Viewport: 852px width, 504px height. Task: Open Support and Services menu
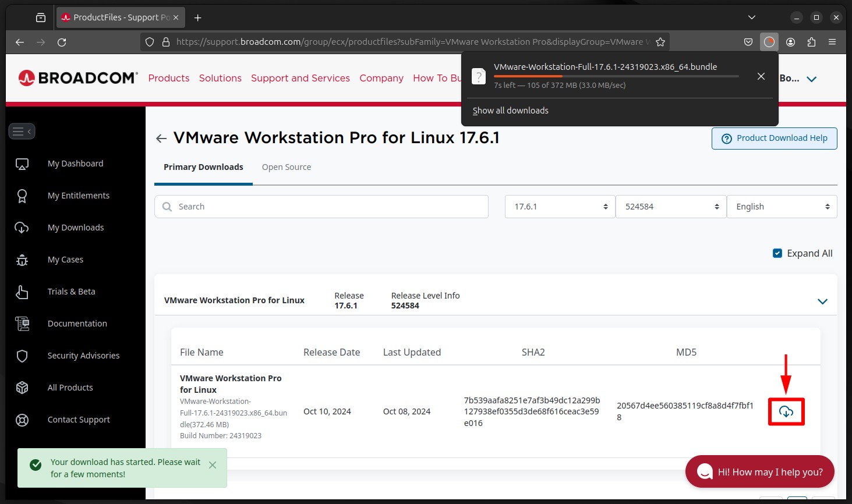coord(301,78)
